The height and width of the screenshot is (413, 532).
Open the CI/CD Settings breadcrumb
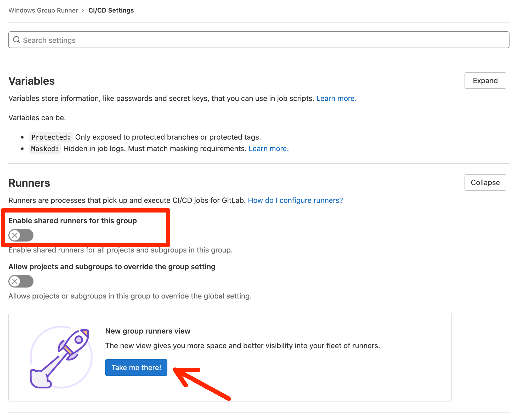[x=111, y=10]
